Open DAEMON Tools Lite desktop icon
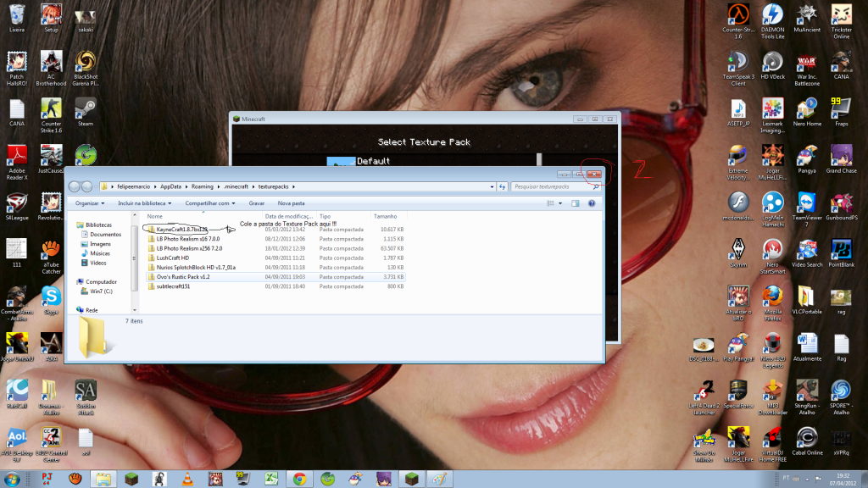 pos(772,17)
